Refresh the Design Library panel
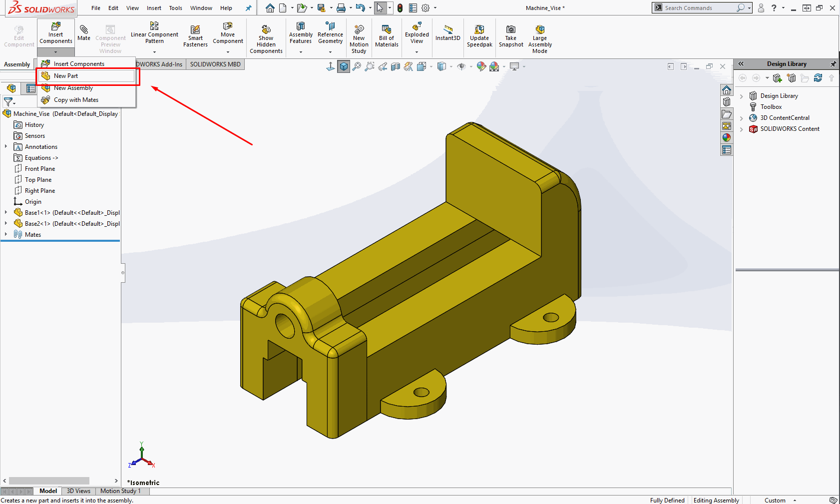Viewport: 840px width, 504px height. click(x=818, y=78)
